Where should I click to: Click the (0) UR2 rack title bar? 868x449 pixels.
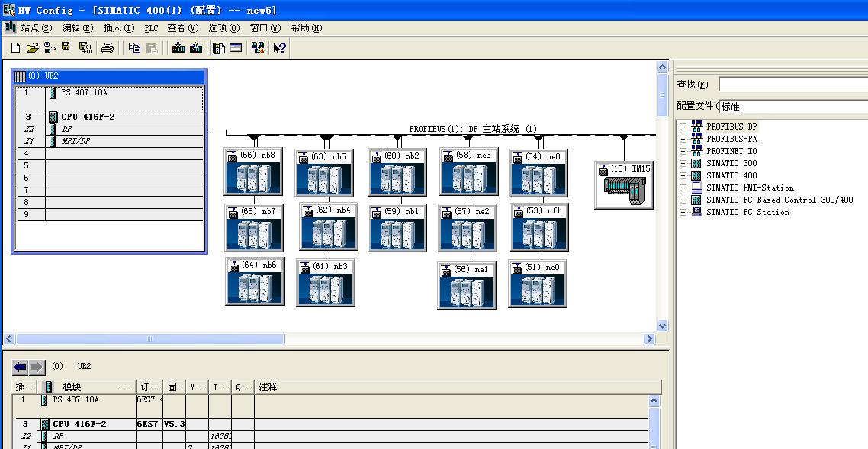[110, 75]
